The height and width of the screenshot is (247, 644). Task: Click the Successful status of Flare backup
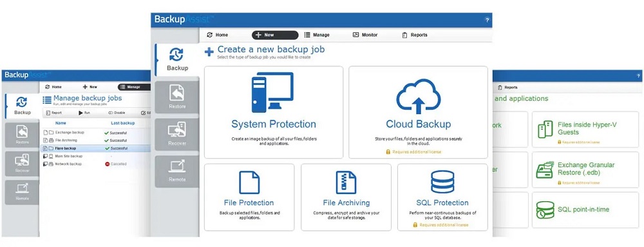click(x=118, y=148)
